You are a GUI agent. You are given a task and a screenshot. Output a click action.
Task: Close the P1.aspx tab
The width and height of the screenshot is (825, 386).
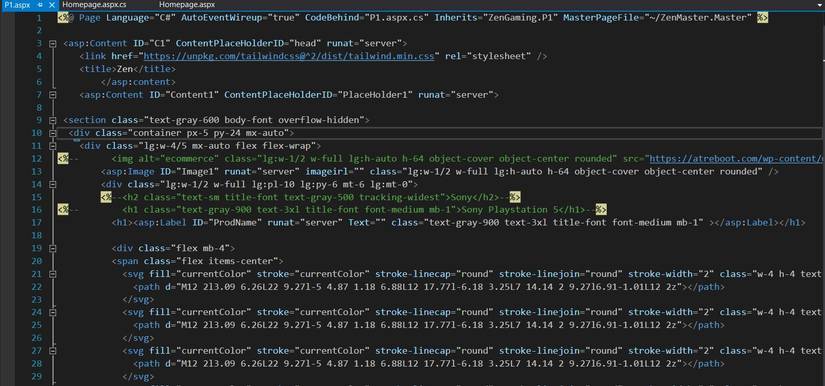(52, 5)
